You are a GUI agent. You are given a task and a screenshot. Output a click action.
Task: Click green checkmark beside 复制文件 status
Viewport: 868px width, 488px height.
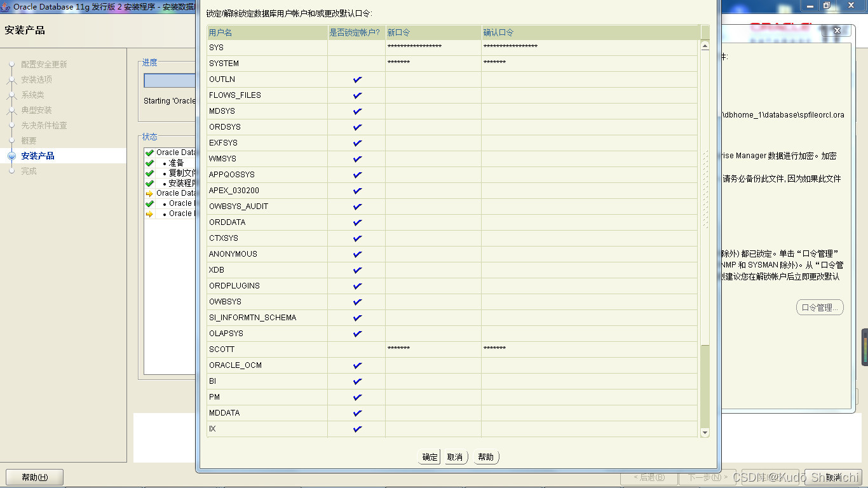[149, 173]
